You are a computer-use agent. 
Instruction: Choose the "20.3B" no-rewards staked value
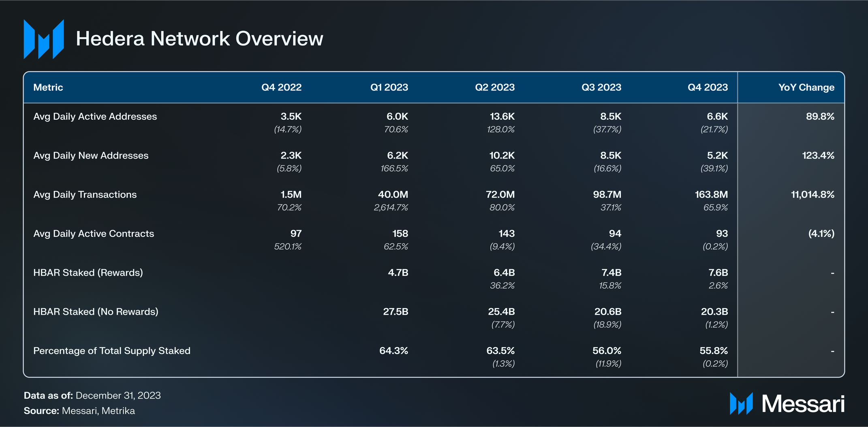point(715,312)
